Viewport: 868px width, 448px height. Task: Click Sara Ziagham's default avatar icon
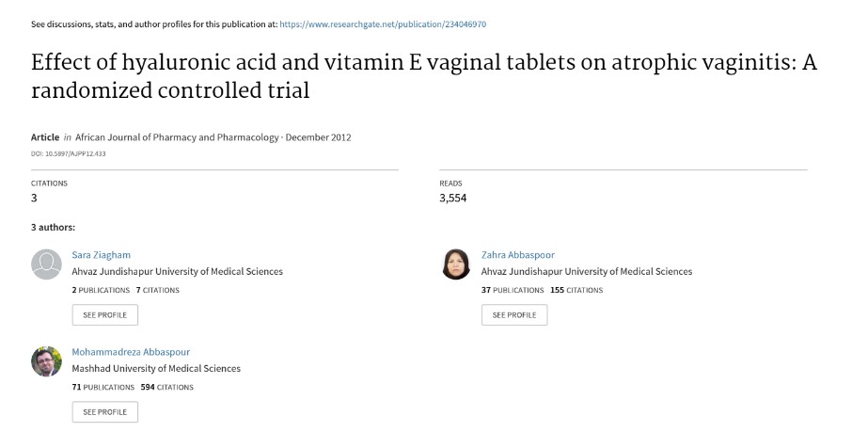[x=46, y=264]
